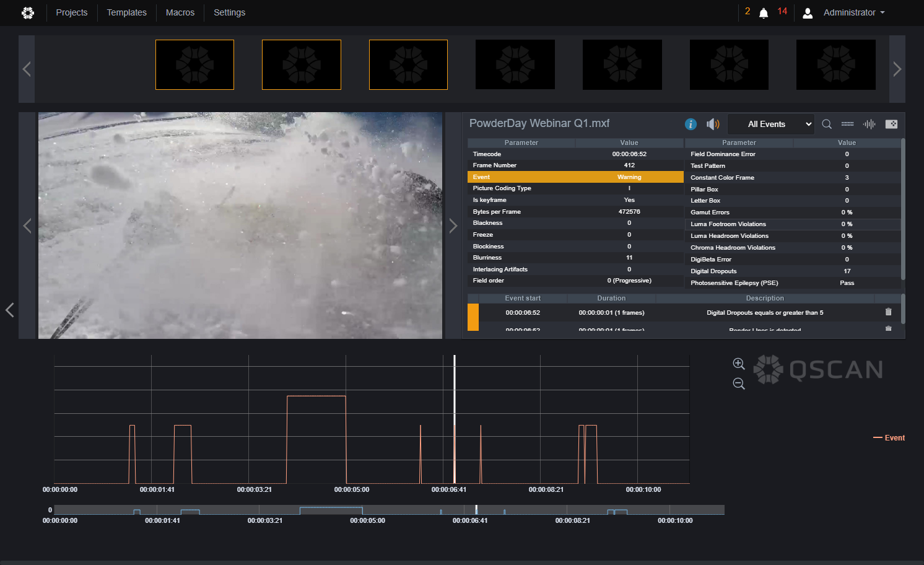Click the white playhead marker on event graph
The height and width of the screenshot is (565, 924).
click(455, 419)
